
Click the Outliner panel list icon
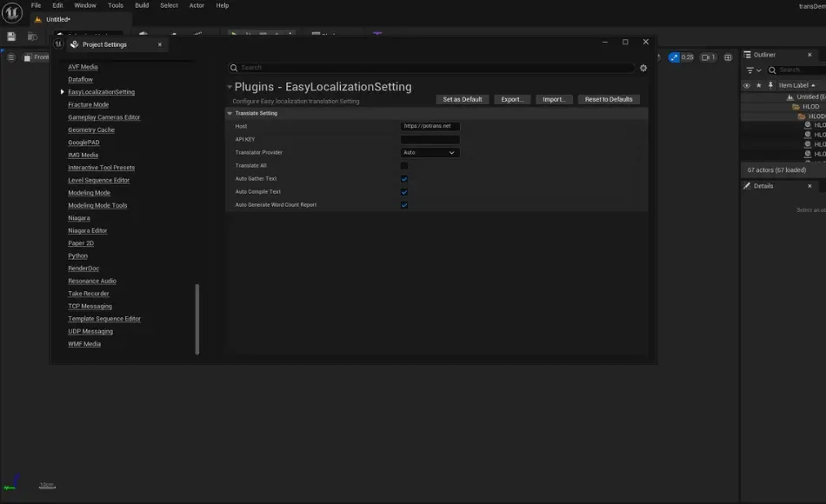pos(747,55)
